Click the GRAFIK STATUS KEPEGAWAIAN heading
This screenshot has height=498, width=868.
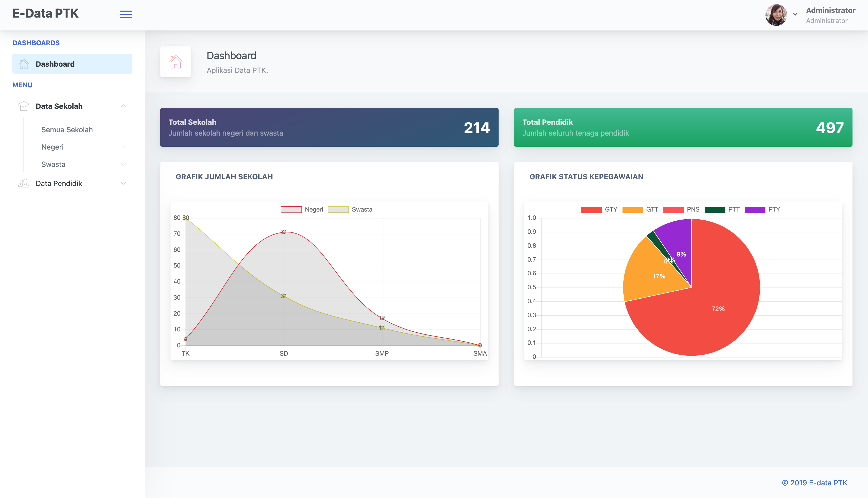(586, 177)
